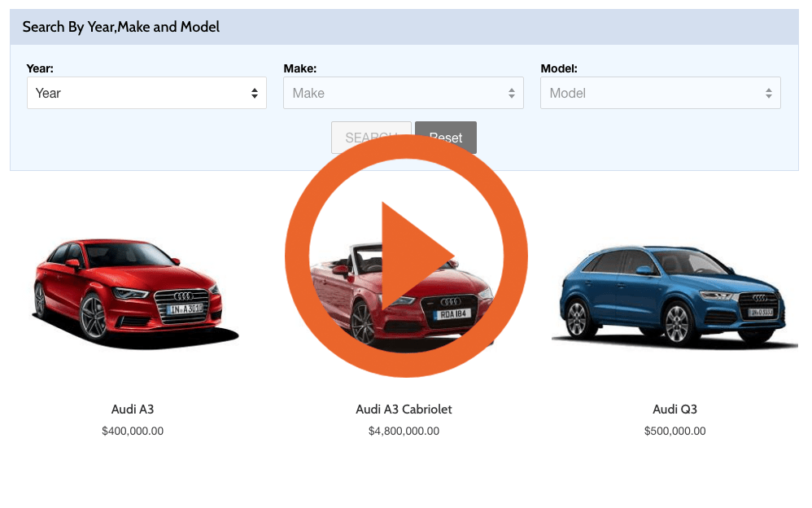812x508 pixels.
Task: Click the Make: field label
Action: point(300,68)
